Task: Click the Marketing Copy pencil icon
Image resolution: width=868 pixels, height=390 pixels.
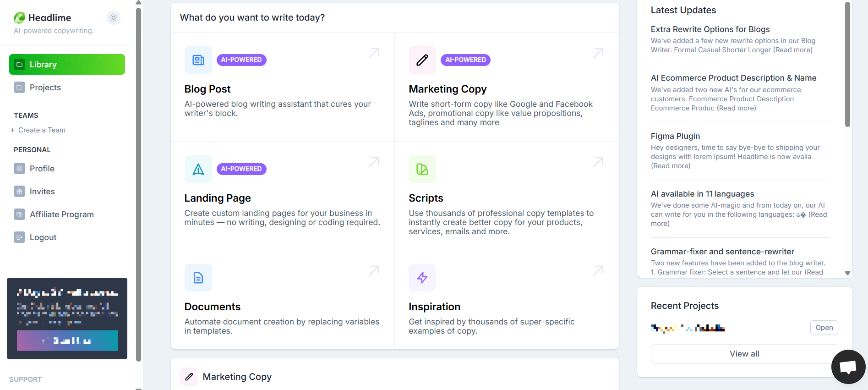Action: click(422, 60)
